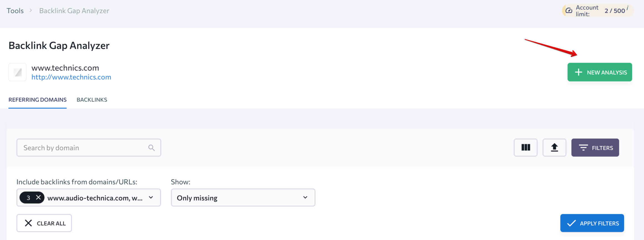Click Clear All to reset filters
This screenshot has width=644, height=240.
pyautogui.click(x=44, y=223)
